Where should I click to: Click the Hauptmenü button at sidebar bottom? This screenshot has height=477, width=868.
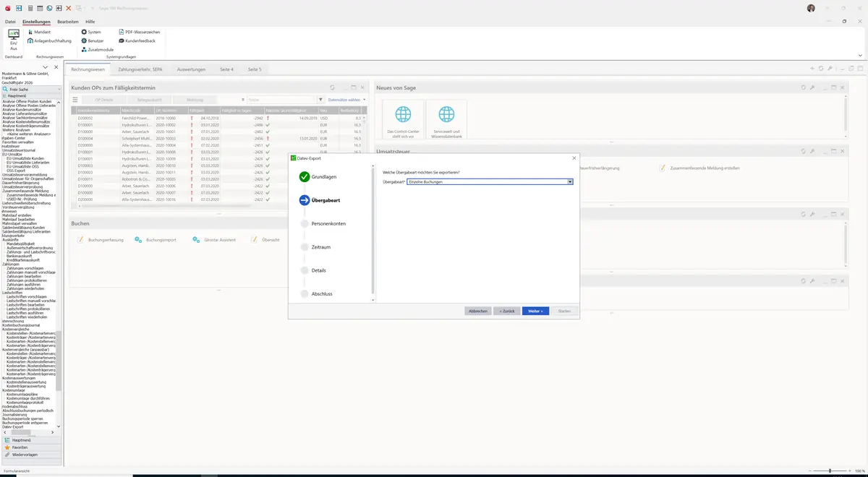(x=31, y=439)
